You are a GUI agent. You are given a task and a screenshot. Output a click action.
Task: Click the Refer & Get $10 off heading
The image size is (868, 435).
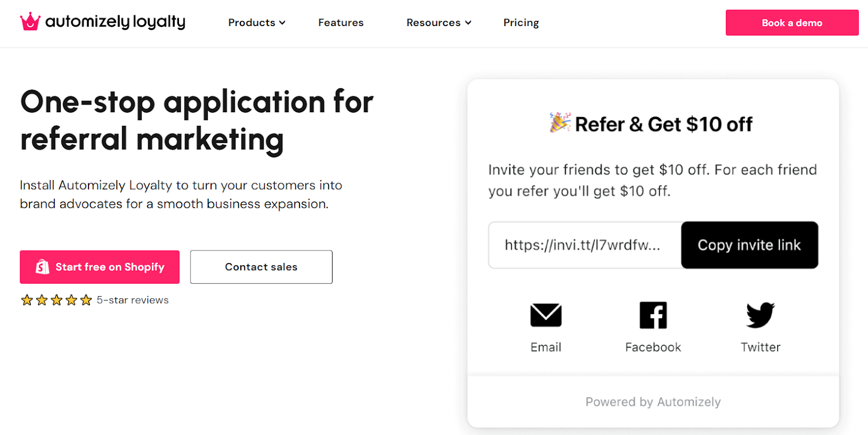663,124
